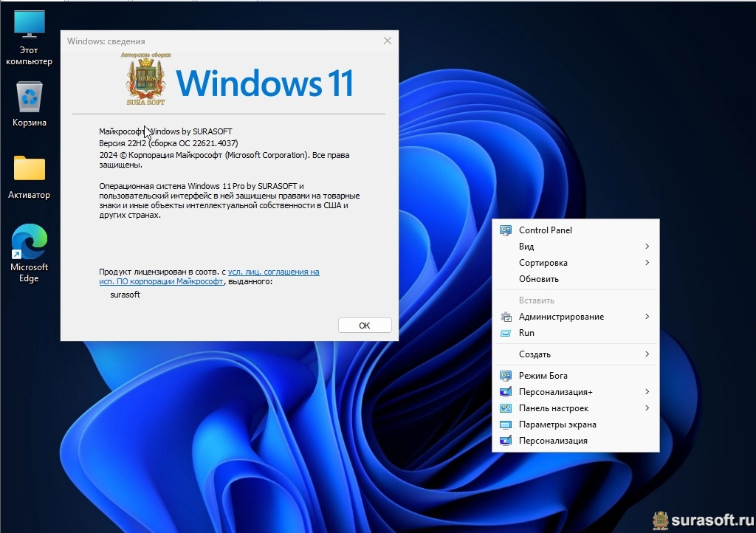Select the Microsoft Edge shortcut icon
Screen dimensions: 756x533
[30, 253]
